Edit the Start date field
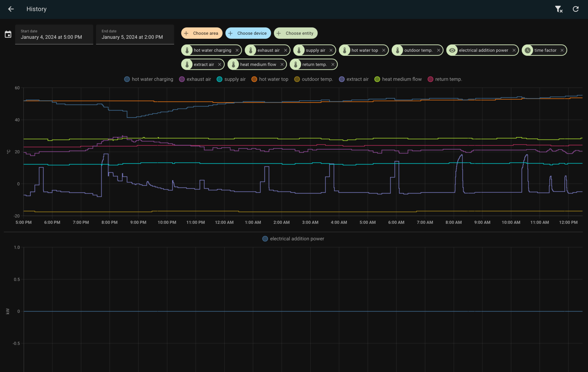The height and width of the screenshot is (372, 588). tap(54, 34)
